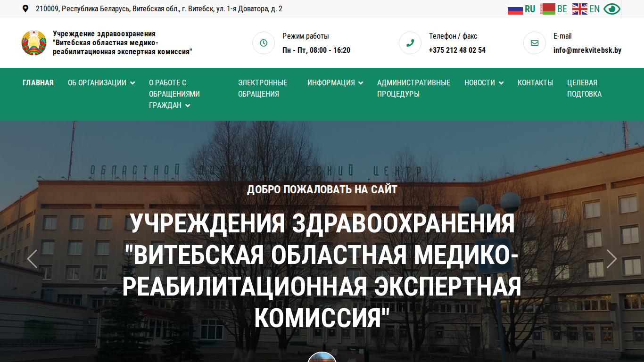
Task: Expand the ОБ ОРГАНИЗАЦИИ dropdown chevron
Action: click(x=132, y=83)
